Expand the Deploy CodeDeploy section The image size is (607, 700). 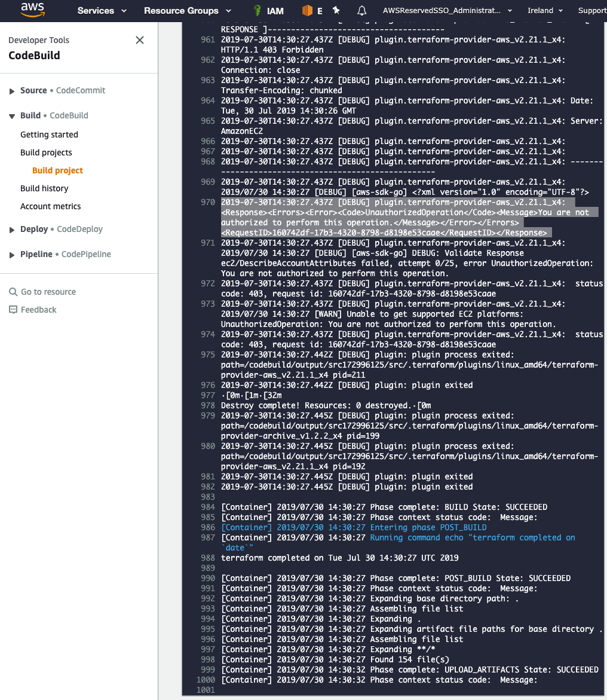click(11, 230)
